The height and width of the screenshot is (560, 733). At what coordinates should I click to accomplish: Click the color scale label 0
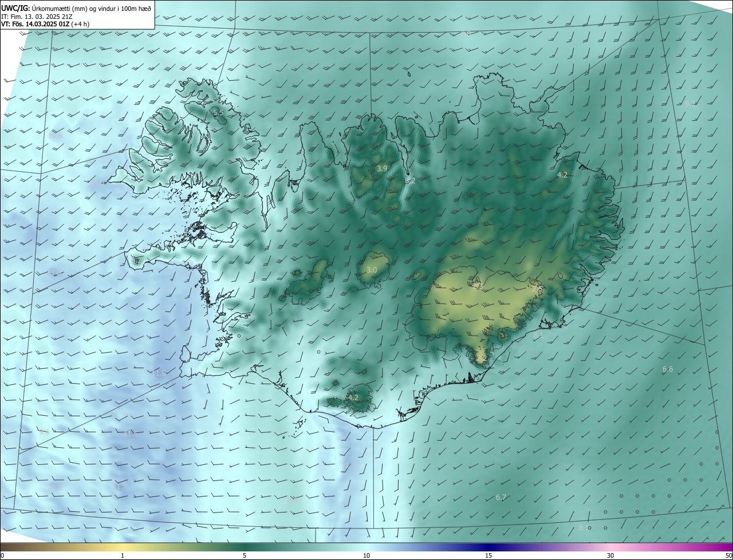pyautogui.click(x=2, y=556)
